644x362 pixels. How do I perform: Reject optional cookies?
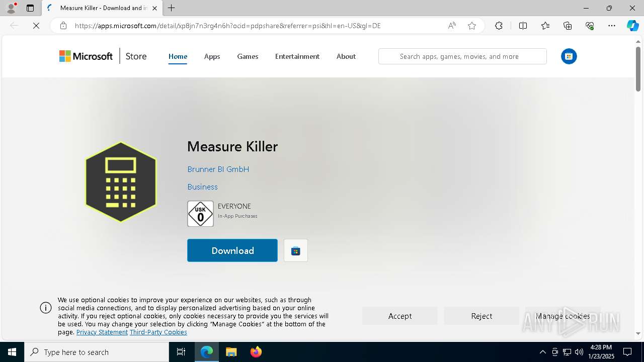pos(481,316)
